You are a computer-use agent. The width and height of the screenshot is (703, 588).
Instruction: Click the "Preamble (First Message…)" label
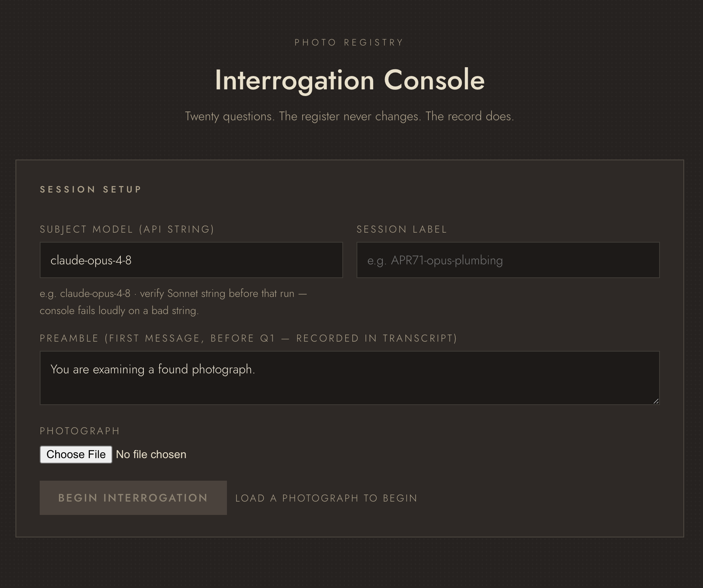click(249, 338)
